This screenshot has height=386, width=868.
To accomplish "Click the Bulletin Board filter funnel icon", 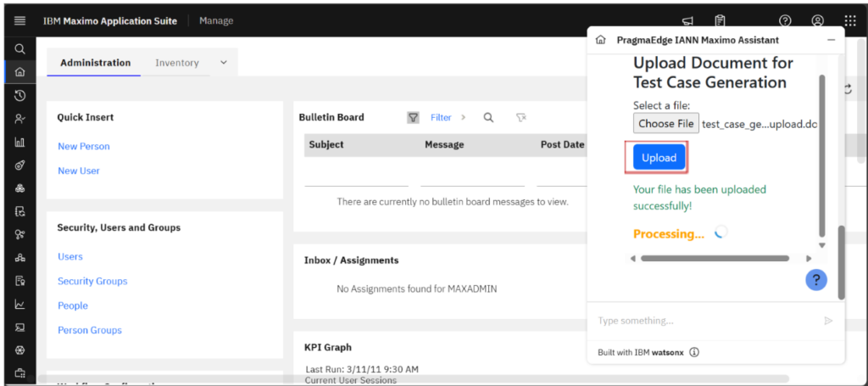I will point(413,117).
